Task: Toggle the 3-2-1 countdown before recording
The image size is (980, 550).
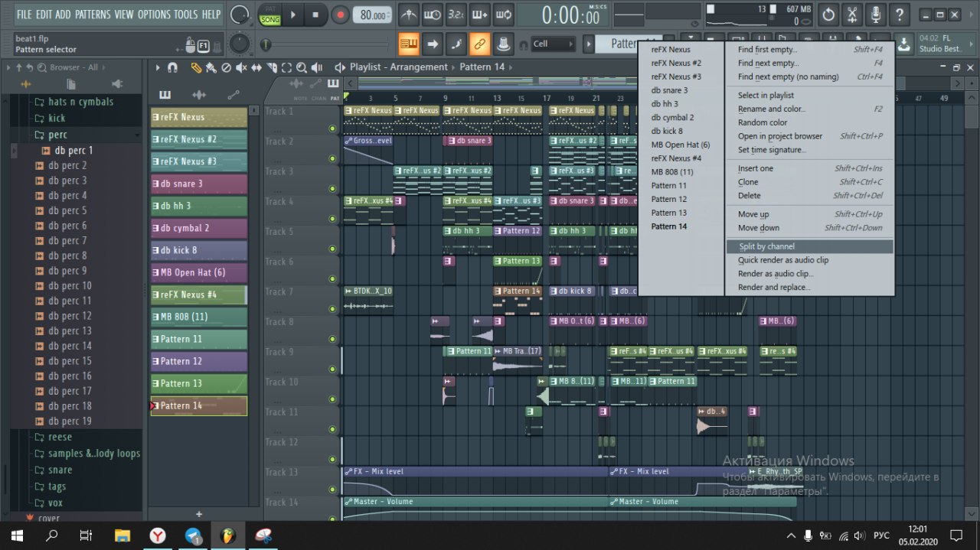Action: click(456, 14)
